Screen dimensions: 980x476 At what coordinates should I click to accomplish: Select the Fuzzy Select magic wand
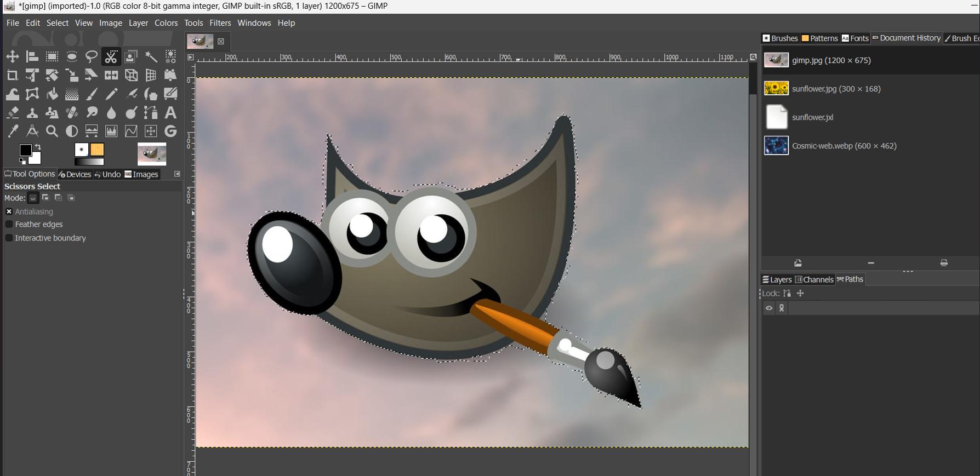151,56
